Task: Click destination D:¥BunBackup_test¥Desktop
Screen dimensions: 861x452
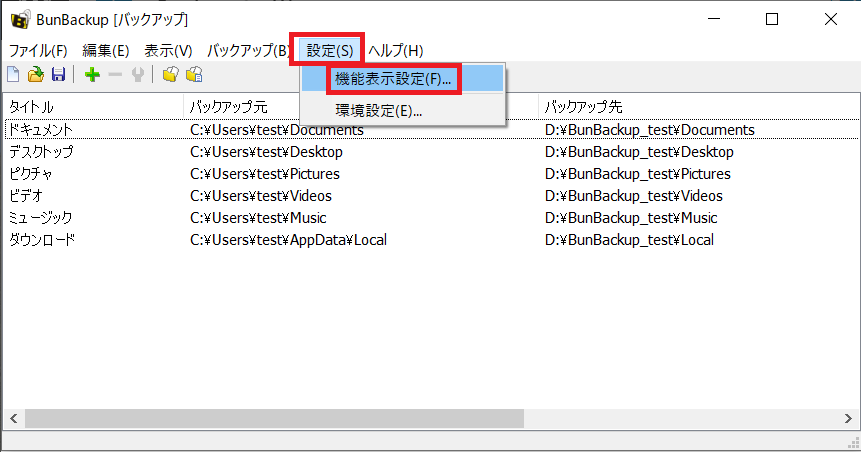Action: click(x=639, y=152)
